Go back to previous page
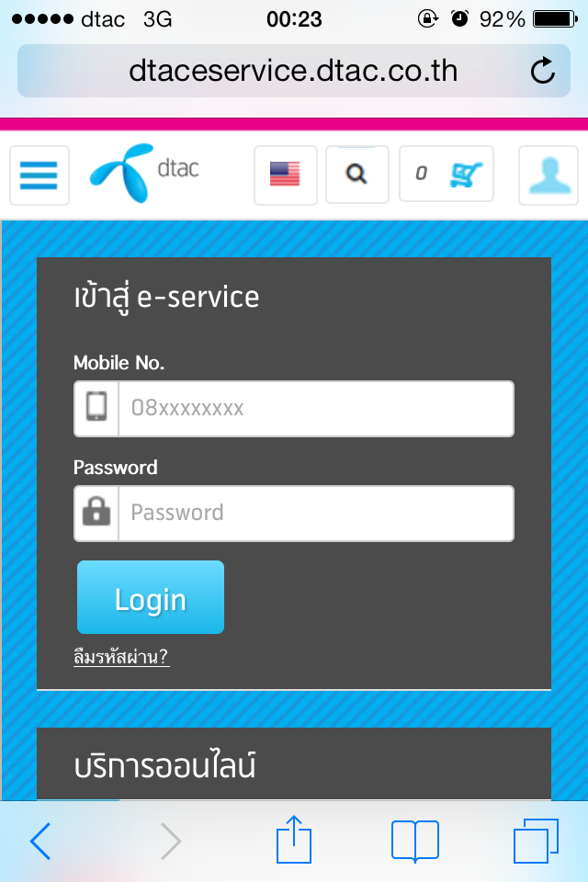This screenshot has width=588, height=882. click(x=40, y=841)
